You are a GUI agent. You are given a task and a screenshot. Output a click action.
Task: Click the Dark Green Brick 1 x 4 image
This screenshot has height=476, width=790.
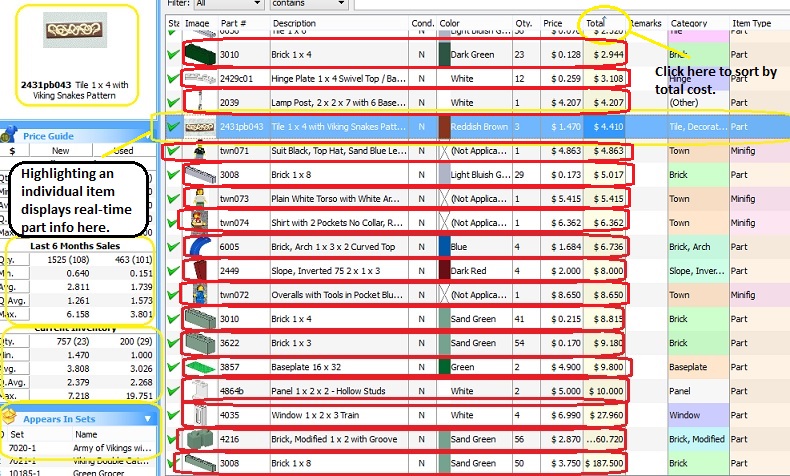tap(200, 54)
